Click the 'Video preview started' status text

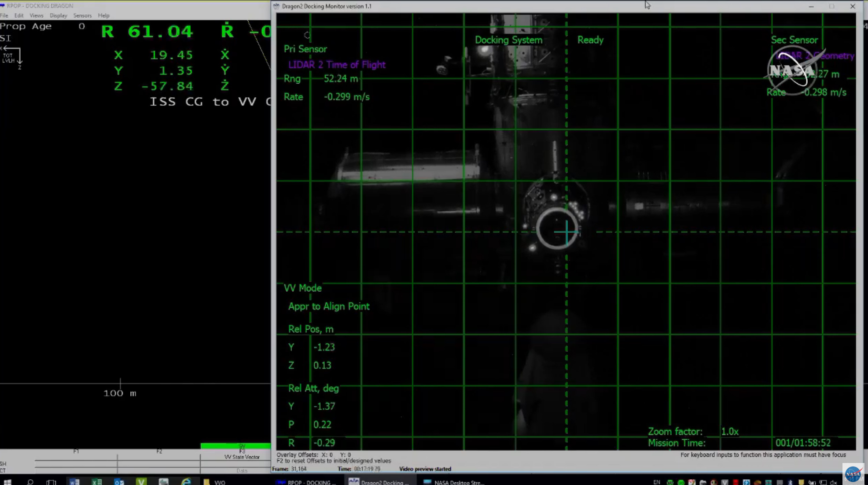point(425,469)
